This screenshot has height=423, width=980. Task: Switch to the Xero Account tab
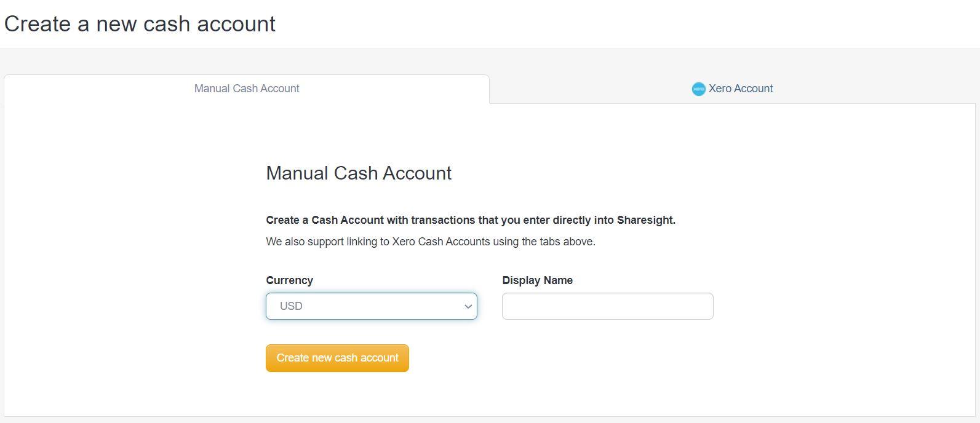pos(732,89)
